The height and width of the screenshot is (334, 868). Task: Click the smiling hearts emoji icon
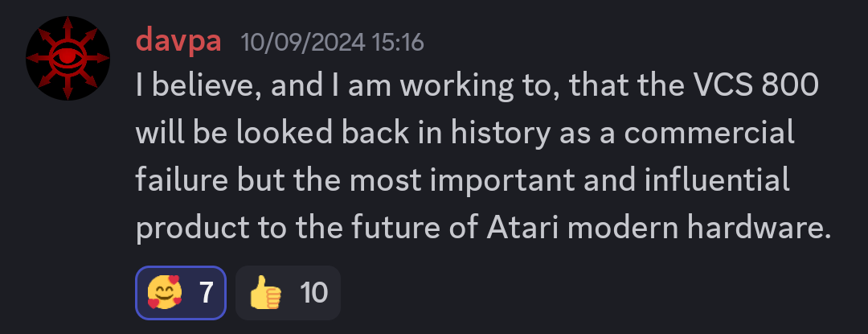coord(165,293)
